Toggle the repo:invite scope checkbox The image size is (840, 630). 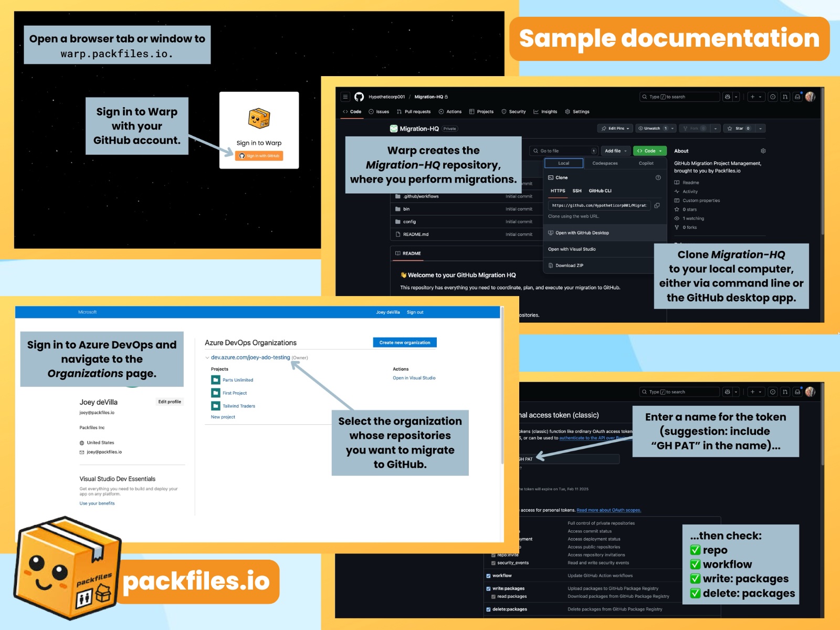[x=493, y=555]
